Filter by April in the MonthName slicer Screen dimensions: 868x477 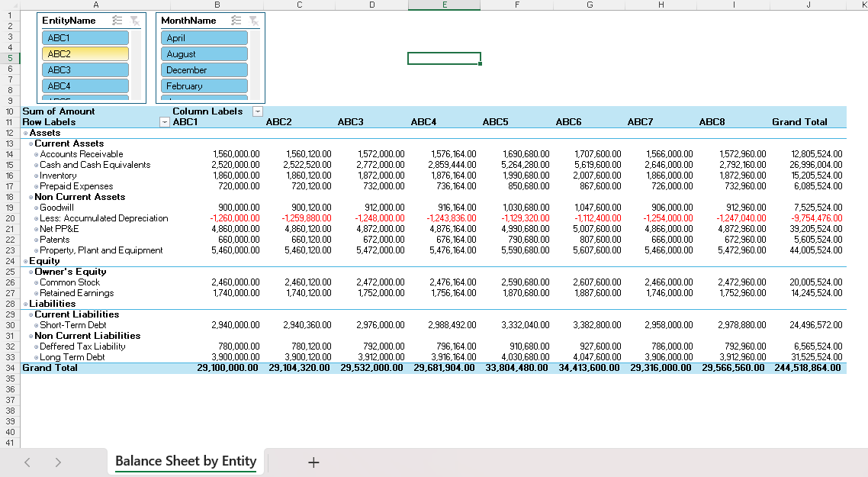click(x=204, y=37)
